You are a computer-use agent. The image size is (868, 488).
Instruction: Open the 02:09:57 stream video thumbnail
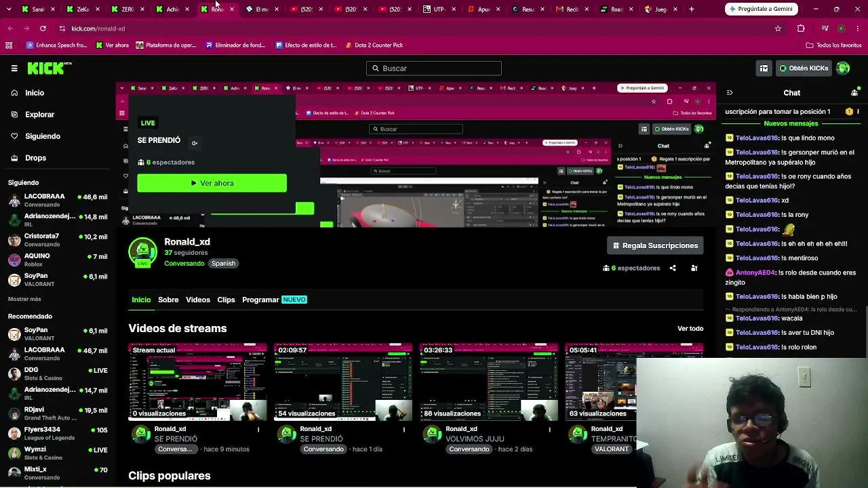point(343,382)
